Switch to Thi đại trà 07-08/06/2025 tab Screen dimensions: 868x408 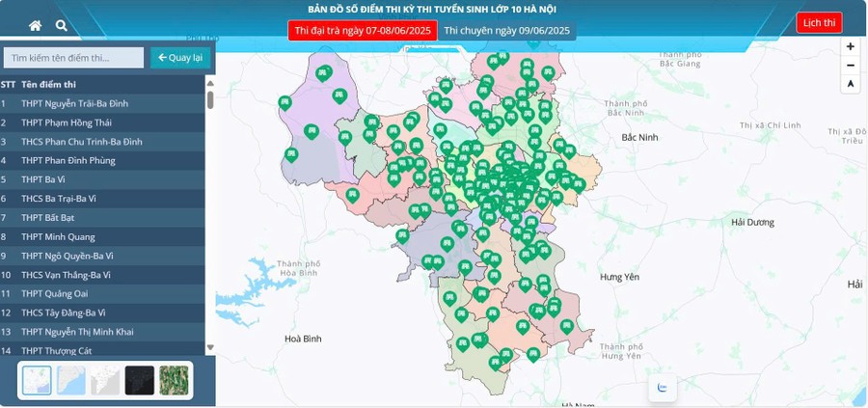tap(363, 31)
